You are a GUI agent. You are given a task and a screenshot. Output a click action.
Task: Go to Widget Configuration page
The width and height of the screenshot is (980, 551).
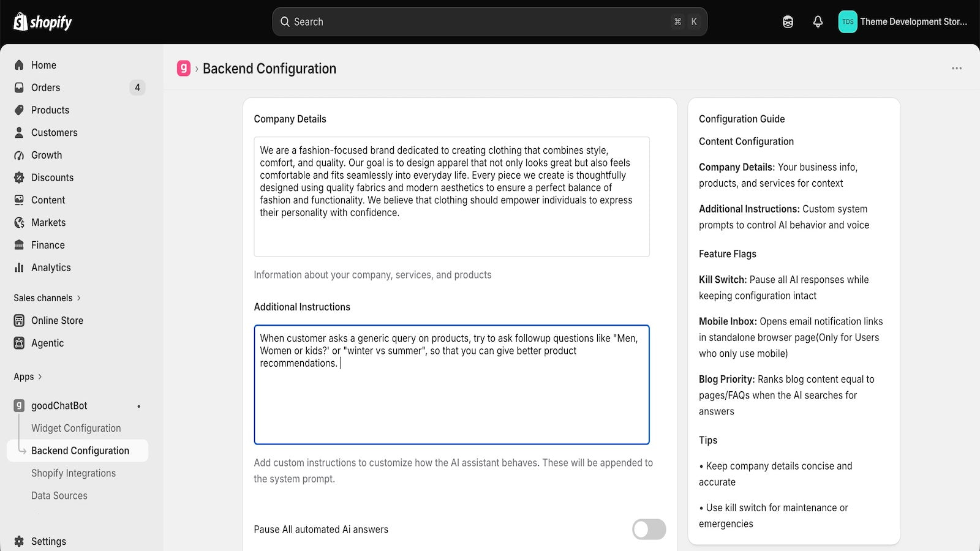tap(76, 428)
